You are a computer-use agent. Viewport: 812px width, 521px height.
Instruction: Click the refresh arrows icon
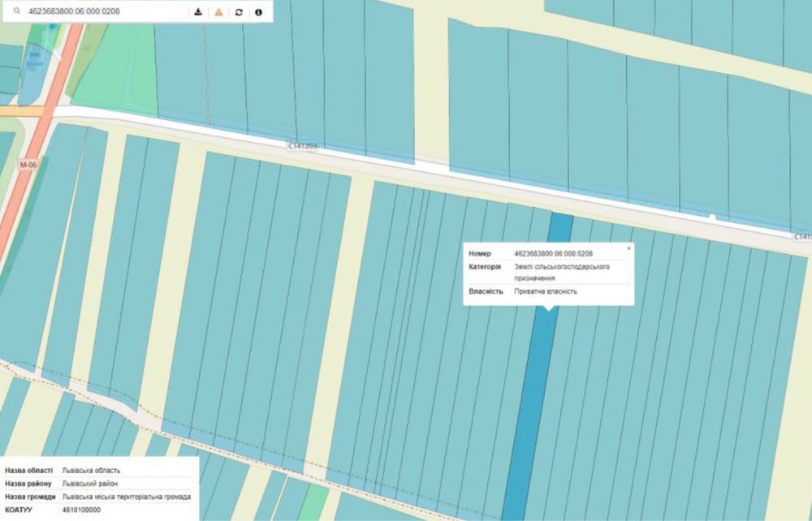click(239, 12)
